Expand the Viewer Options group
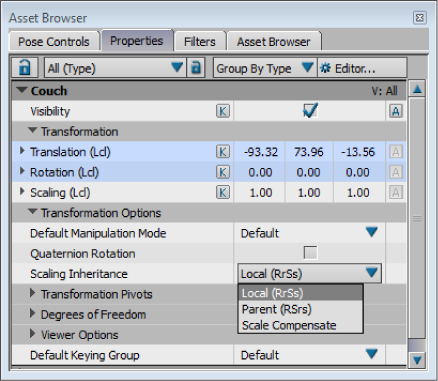This screenshot has height=381, width=438. pos(32,334)
